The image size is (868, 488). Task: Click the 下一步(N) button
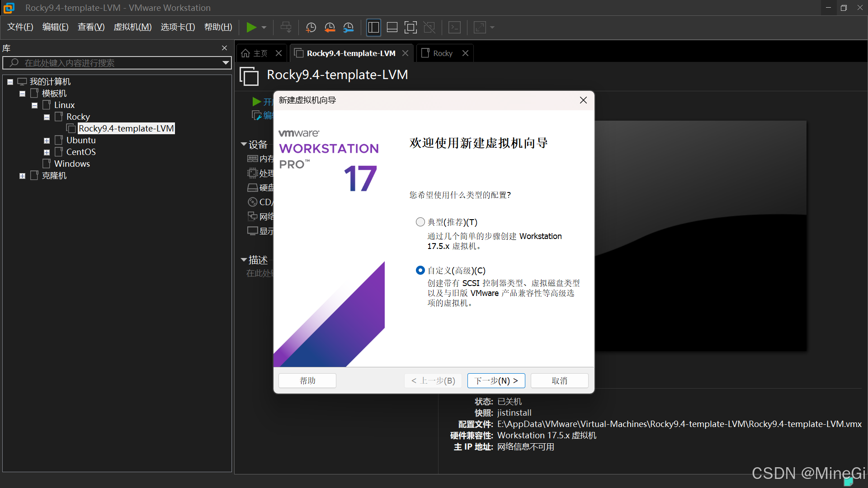tap(496, 380)
